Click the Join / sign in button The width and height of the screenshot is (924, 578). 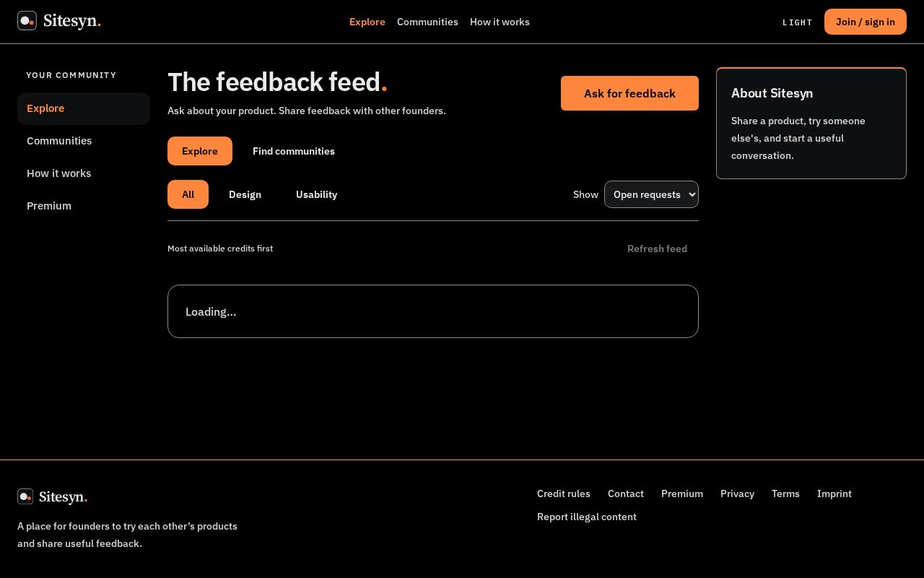pos(866,22)
